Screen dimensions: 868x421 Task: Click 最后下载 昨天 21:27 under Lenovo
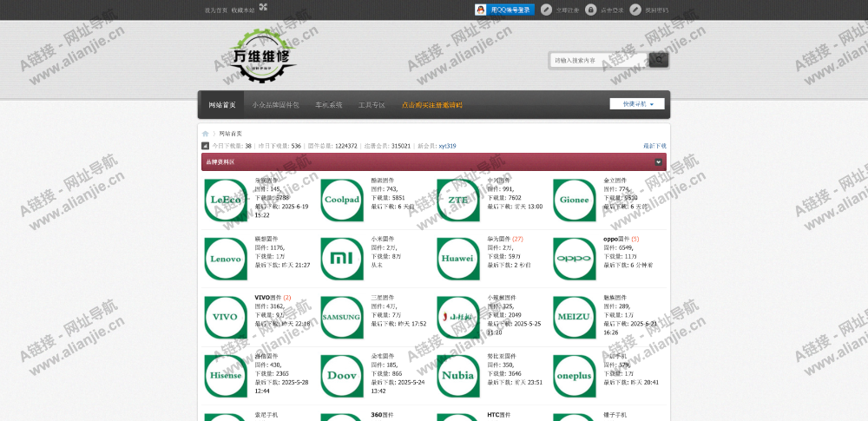tap(282, 265)
